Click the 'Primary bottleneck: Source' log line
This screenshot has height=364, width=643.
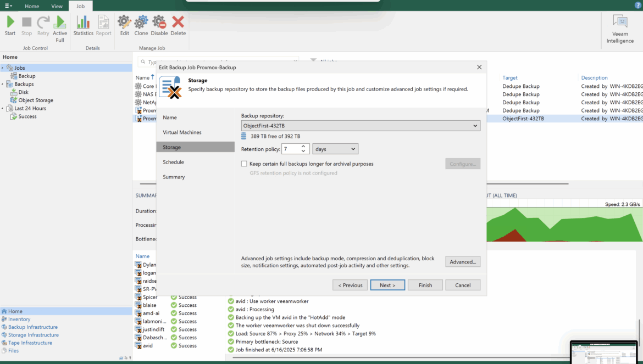(x=267, y=341)
